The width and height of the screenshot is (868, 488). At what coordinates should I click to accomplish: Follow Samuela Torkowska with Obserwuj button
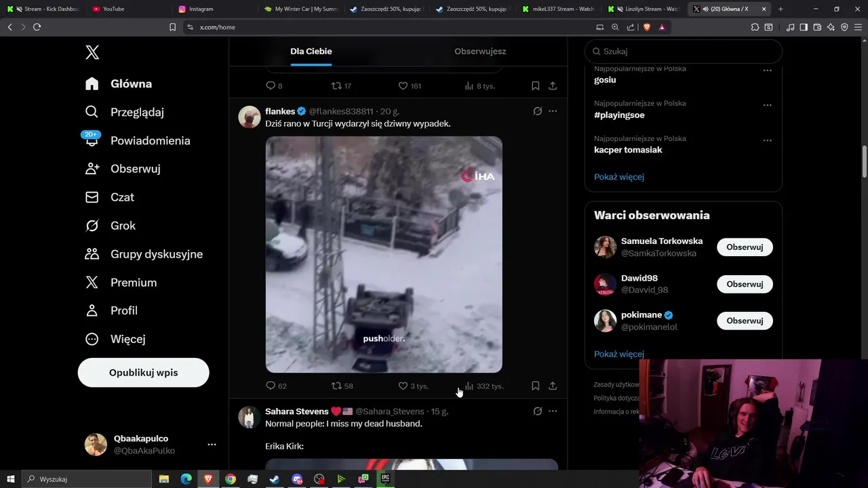click(x=745, y=247)
